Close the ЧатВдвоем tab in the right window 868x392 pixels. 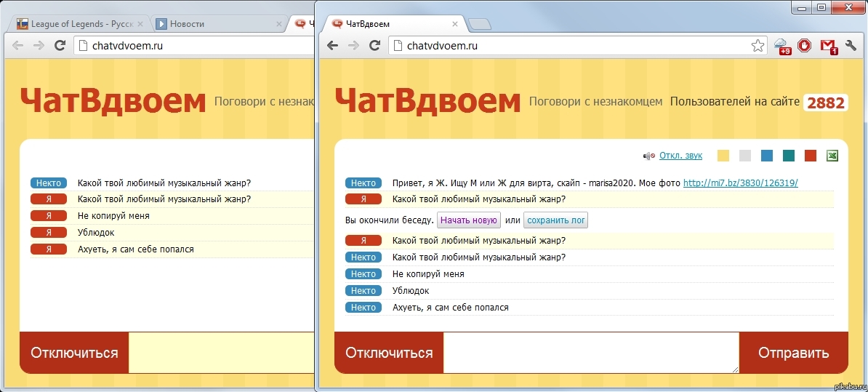point(455,24)
